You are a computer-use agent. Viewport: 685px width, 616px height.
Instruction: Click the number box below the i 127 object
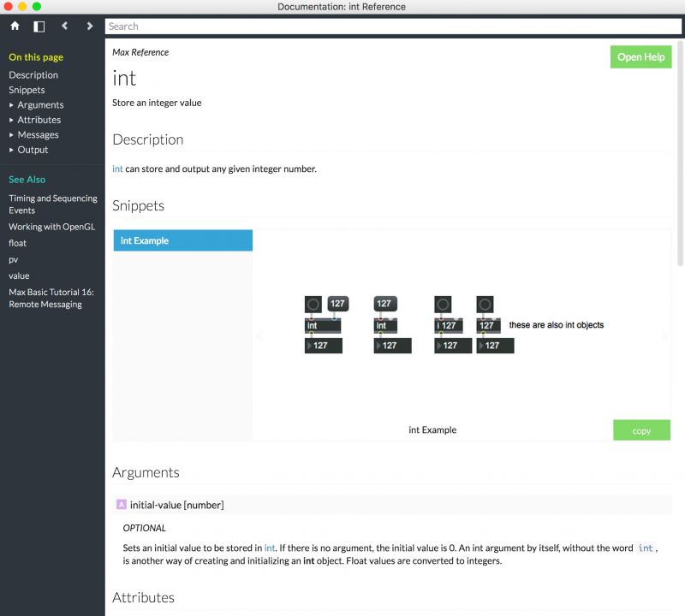[x=453, y=346]
